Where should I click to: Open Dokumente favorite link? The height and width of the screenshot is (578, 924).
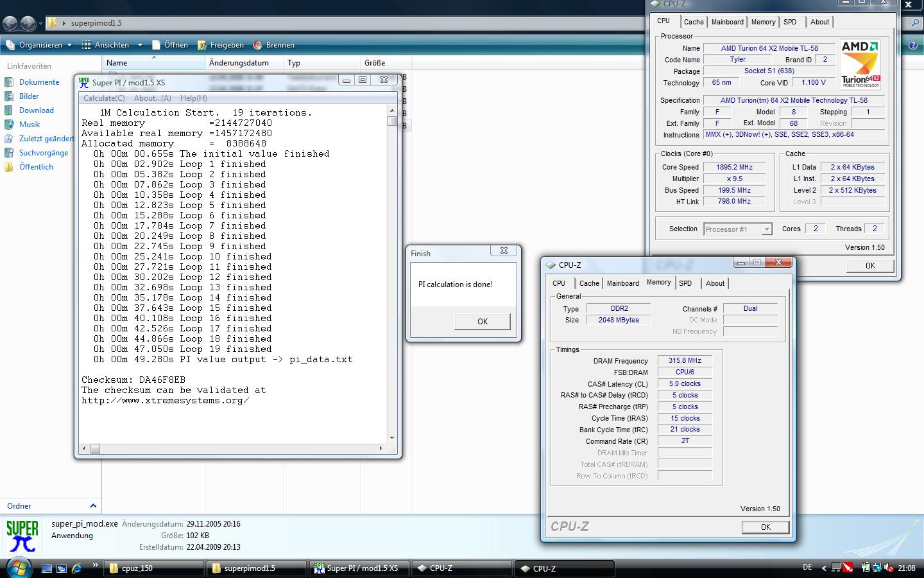click(39, 82)
